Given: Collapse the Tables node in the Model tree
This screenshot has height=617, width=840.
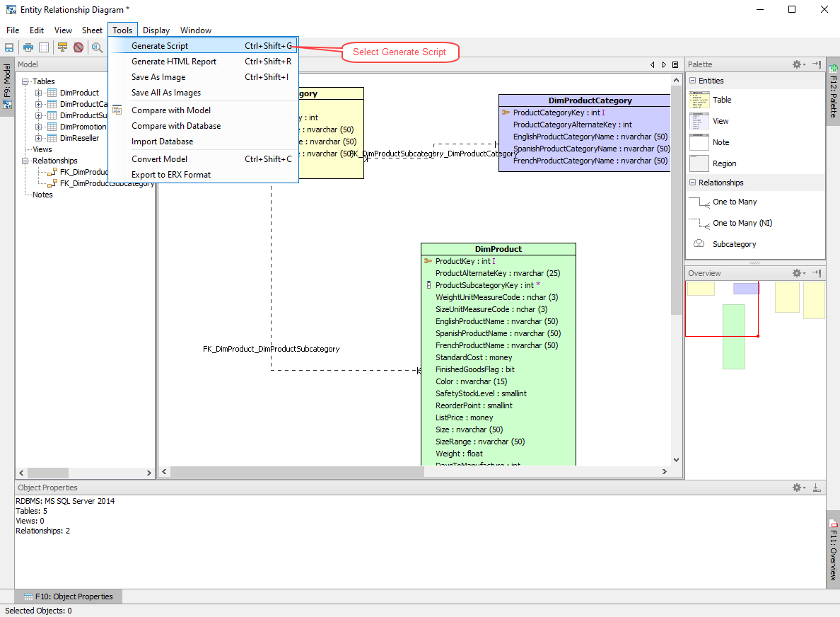Looking at the screenshot, I should coord(25,81).
